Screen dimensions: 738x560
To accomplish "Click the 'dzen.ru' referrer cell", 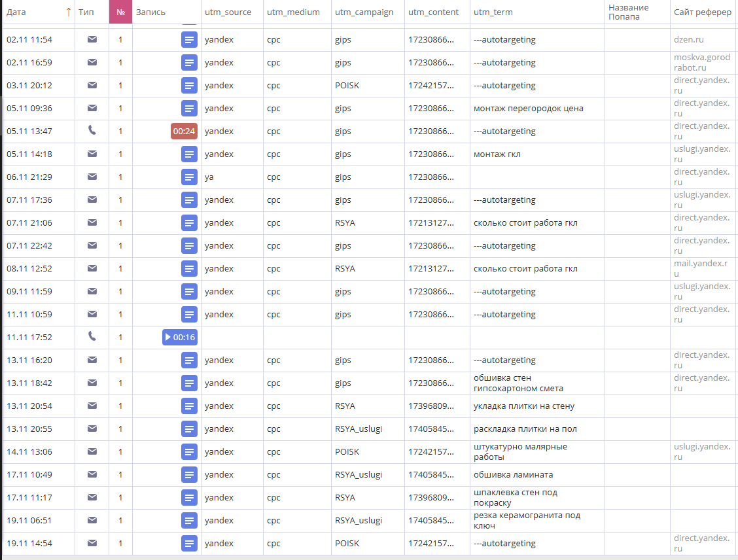I will (703, 40).
